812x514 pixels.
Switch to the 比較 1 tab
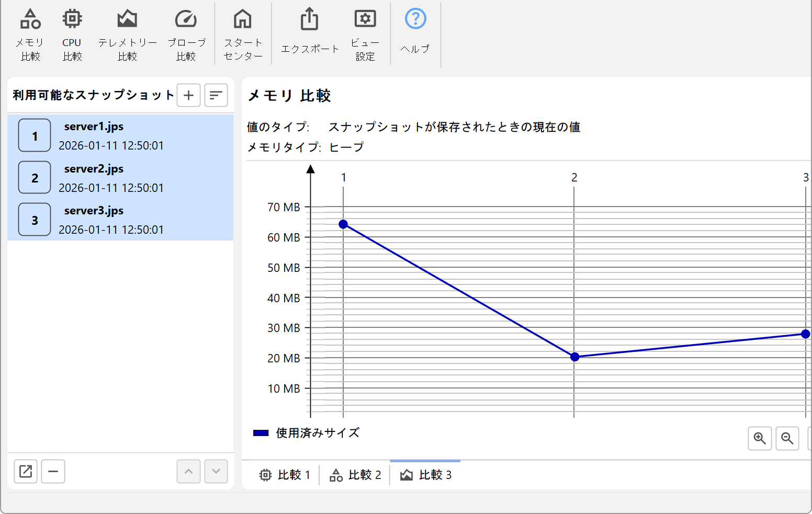point(285,475)
